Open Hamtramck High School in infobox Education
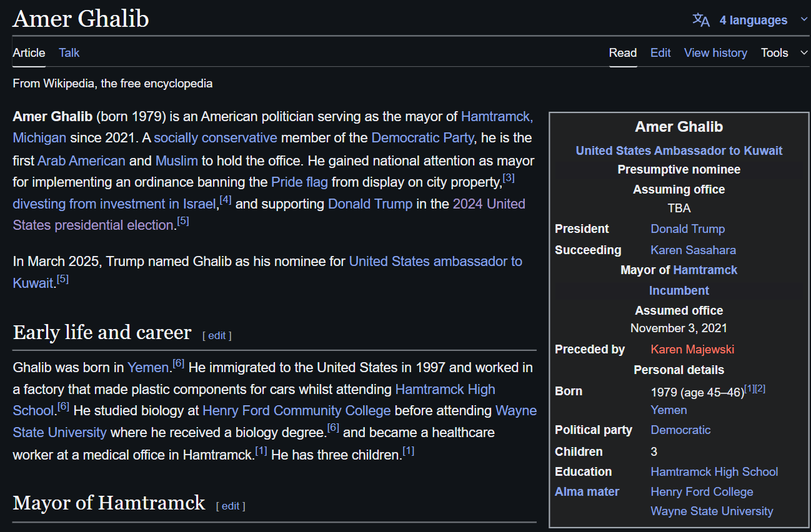The height and width of the screenshot is (532, 811). [714, 471]
